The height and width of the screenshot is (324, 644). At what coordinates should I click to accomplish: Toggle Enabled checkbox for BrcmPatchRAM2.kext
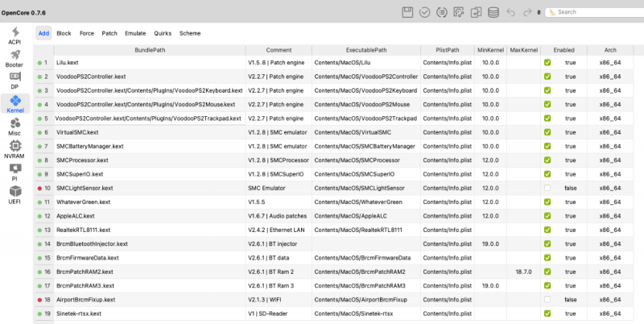pos(547,272)
